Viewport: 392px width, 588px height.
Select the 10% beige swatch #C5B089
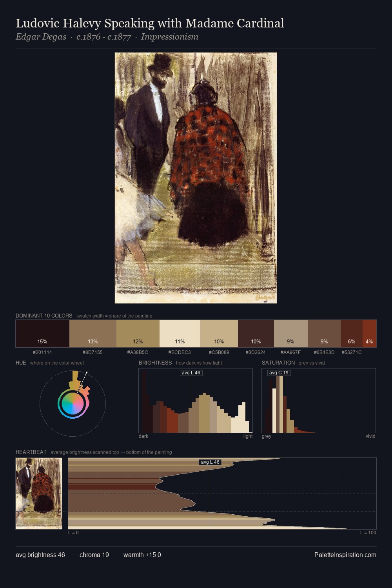219,334
